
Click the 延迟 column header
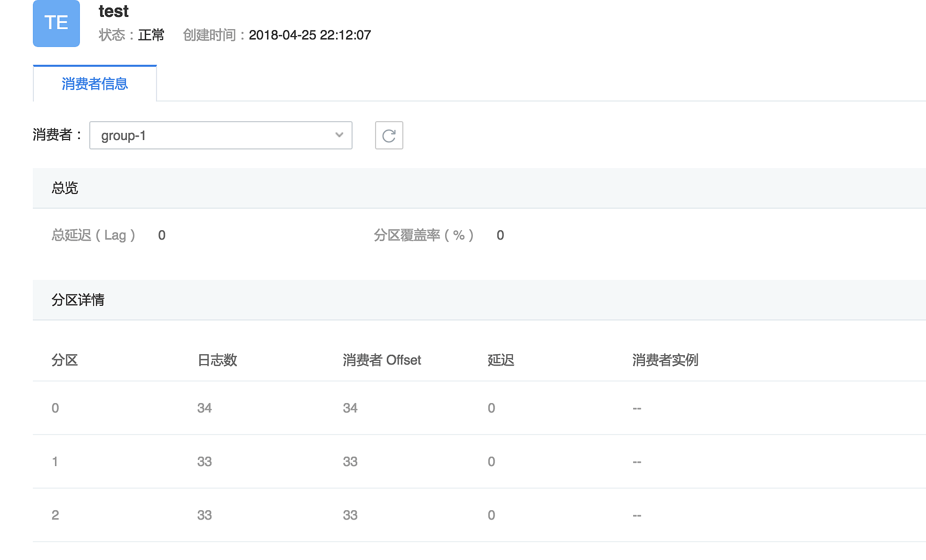pos(501,360)
